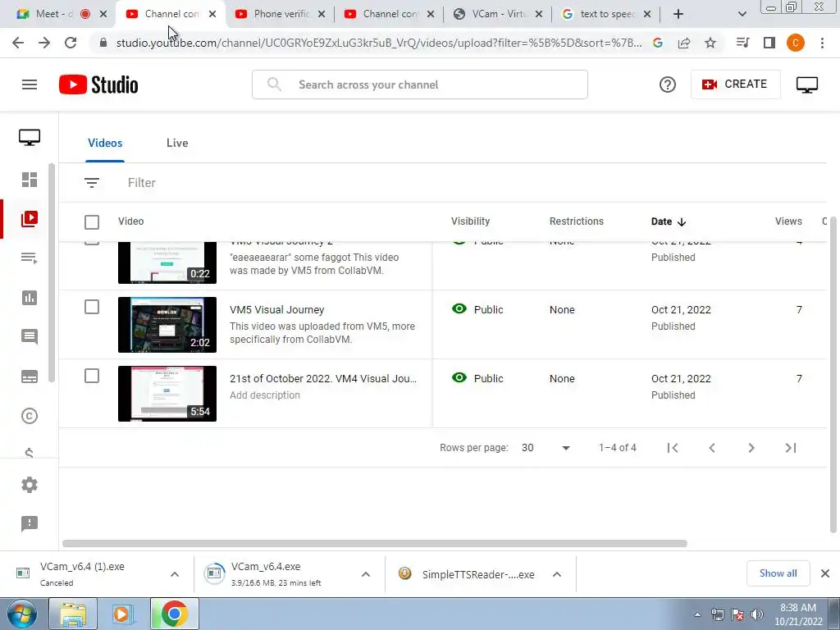Click the Search across your channel field
Image resolution: width=840 pixels, height=630 pixels.
(x=420, y=84)
